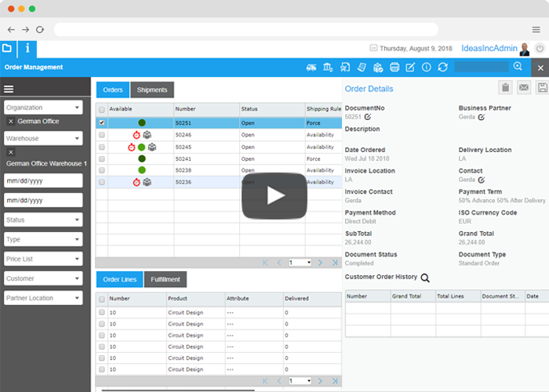Check the checkbox for order 50236
The width and height of the screenshot is (549, 392).
coord(102,182)
